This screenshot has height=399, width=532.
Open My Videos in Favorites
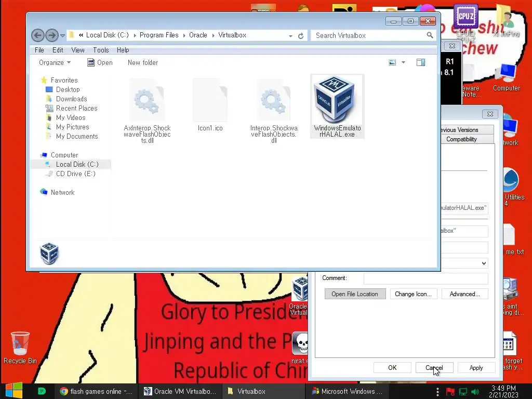click(x=71, y=117)
